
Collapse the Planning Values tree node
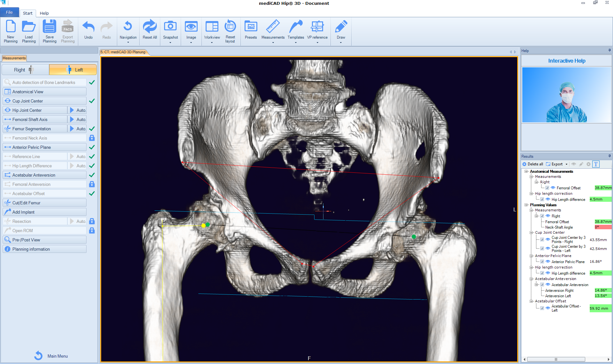[x=526, y=205]
